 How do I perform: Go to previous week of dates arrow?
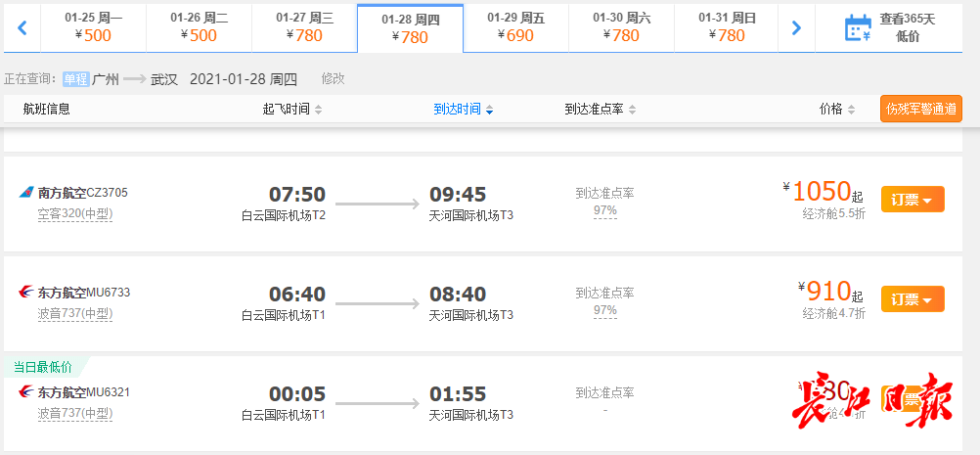[22, 27]
